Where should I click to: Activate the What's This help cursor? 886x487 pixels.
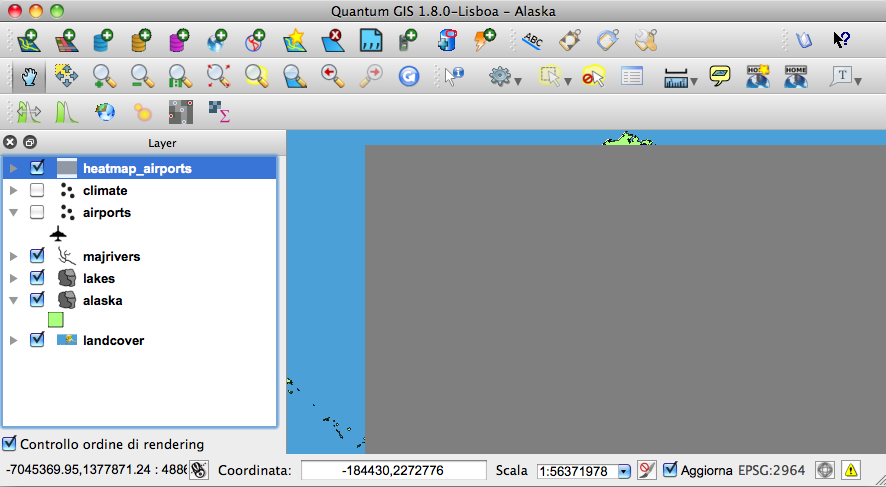[841, 40]
